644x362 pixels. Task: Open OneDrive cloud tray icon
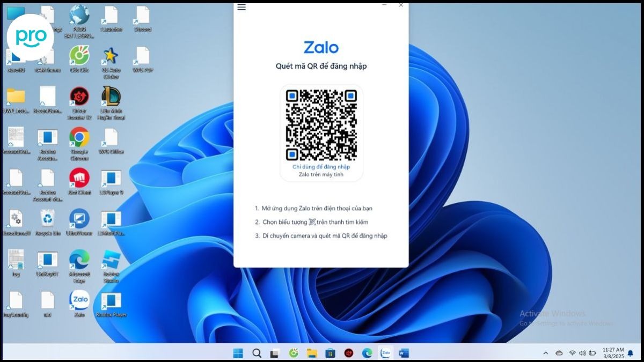click(x=559, y=353)
